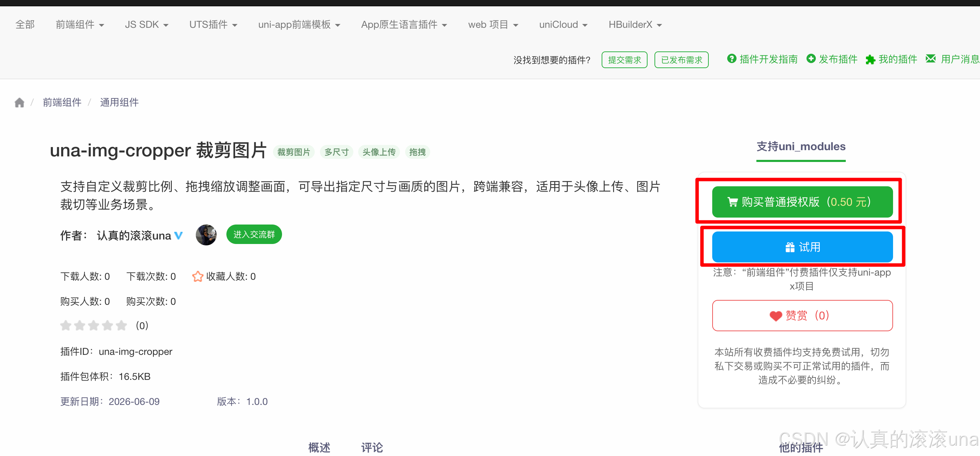Click the green puzzle icon for my plugins
The width and height of the screenshot is (980, 456).
[x=870, y=60]
